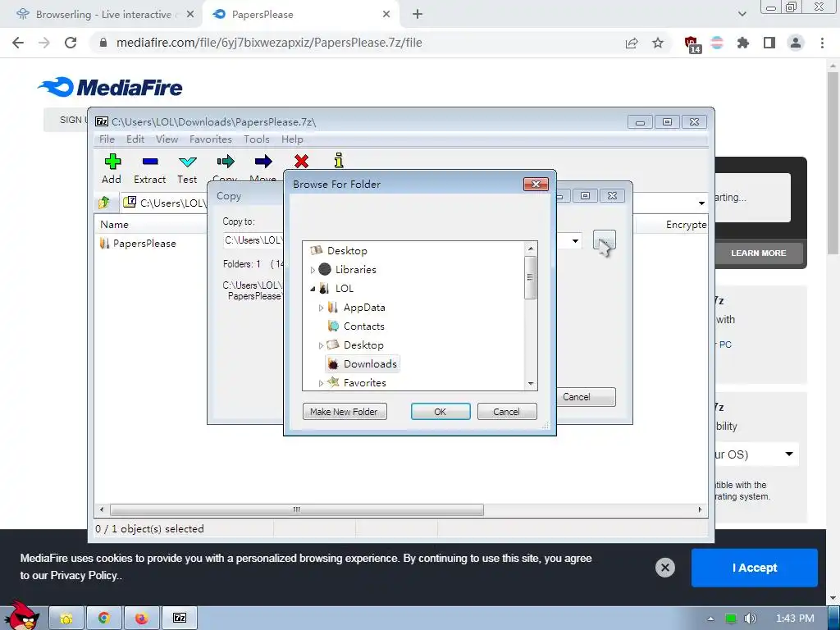The height and width of the screenshot is (630, 840).
Task: Reload the page with the refresh icon
Action: click(71, 43)
